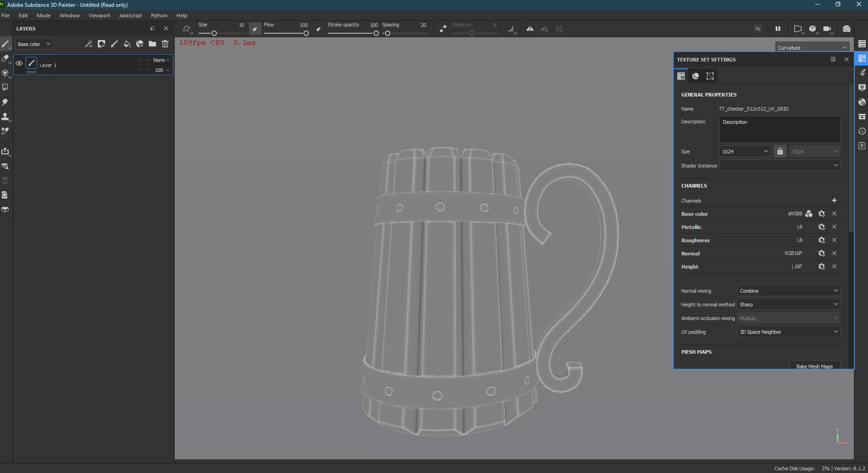Add a fill layer with bucket icon

click(127, 44)
